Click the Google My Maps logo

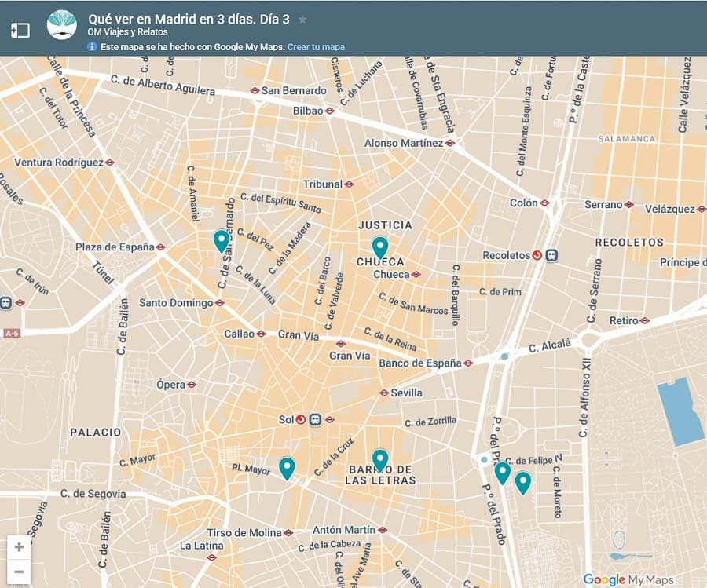pos(628,579)
